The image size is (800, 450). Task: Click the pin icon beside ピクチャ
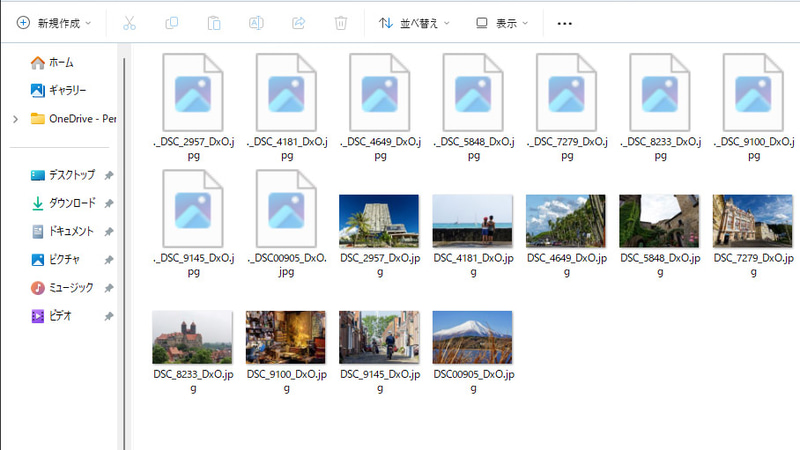point(109,260)
